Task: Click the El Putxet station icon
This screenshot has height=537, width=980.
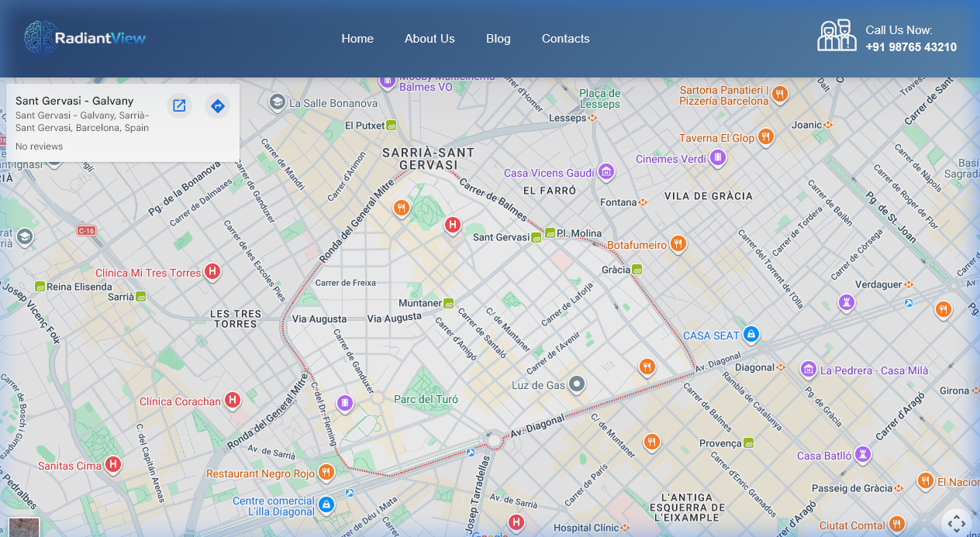Action: [x=392, y=125]
